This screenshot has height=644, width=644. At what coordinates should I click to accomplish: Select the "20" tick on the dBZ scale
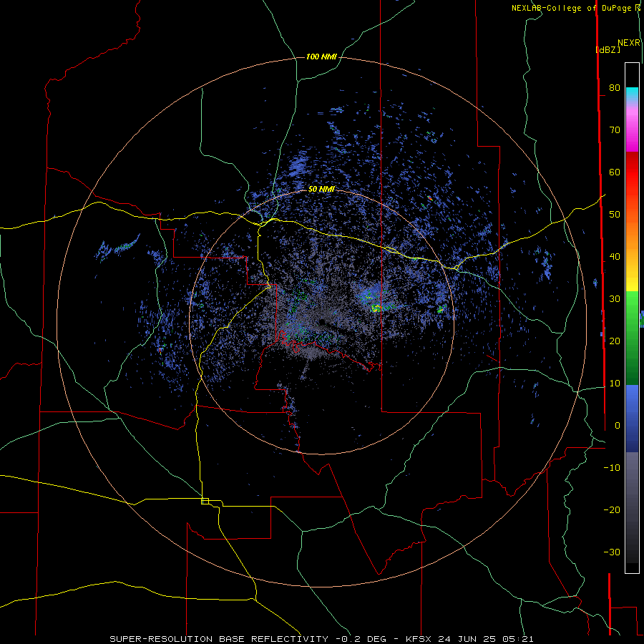tap(615, 341)
